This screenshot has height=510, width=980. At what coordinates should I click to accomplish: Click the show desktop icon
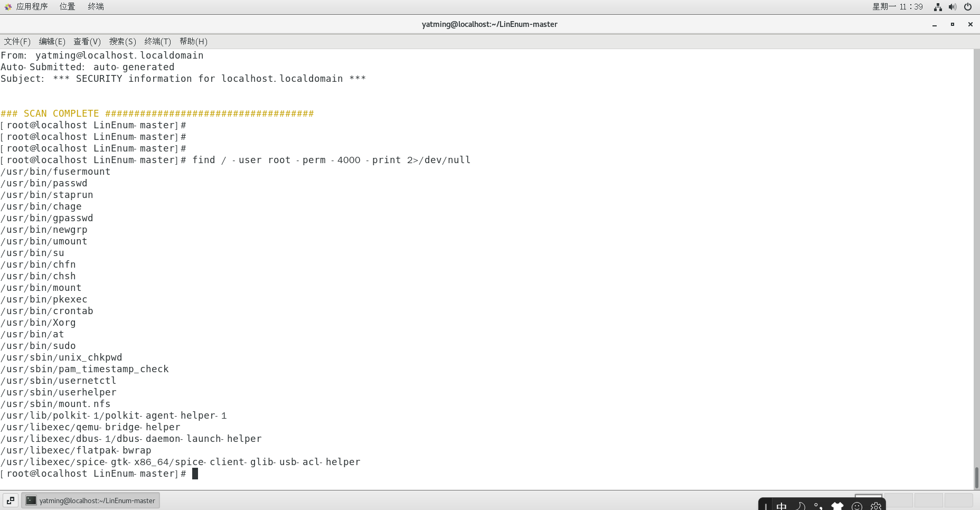tap(10, 500)
